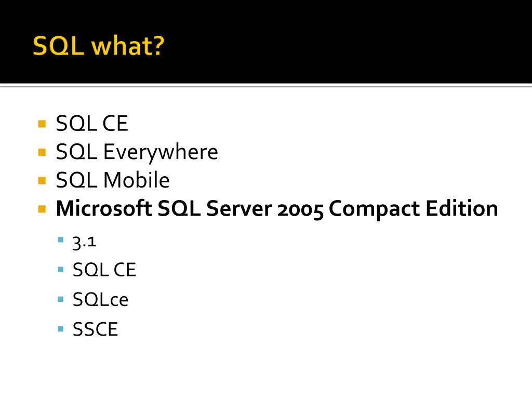532x399 pixels.
Task: Select the blue bullet beside SSCE
Action: point(61,329)
